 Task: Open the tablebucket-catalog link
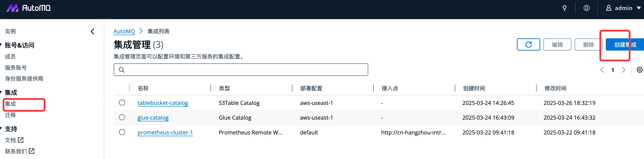coord(163,103)
